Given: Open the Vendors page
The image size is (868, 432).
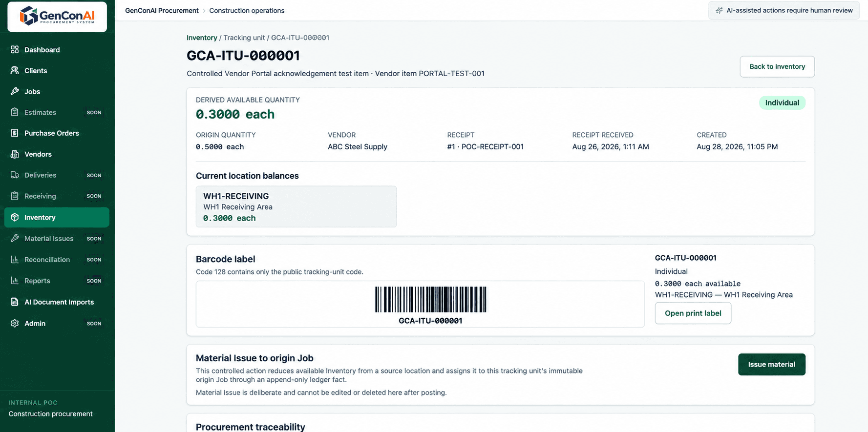Looking at the screenshot, I should (57, 154).
